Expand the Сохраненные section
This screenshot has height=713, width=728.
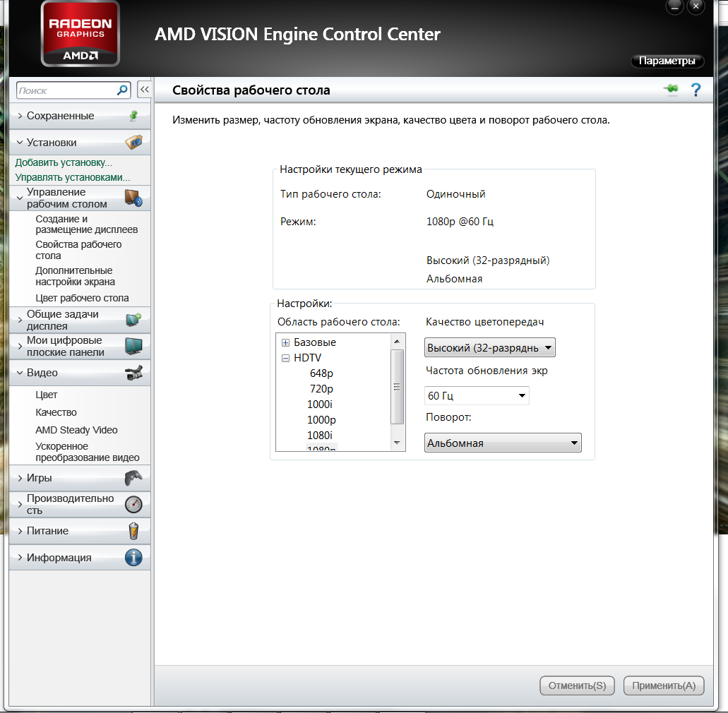click(20, 116)
